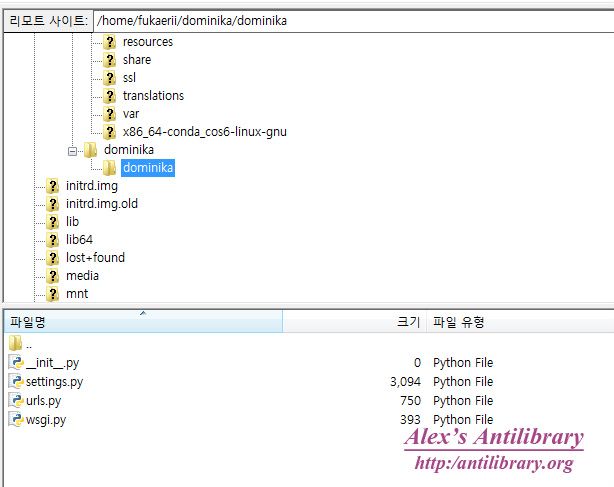Click the question-mark icon beside lib
This screenshot has height=487, width=614.
coord(52,222)
